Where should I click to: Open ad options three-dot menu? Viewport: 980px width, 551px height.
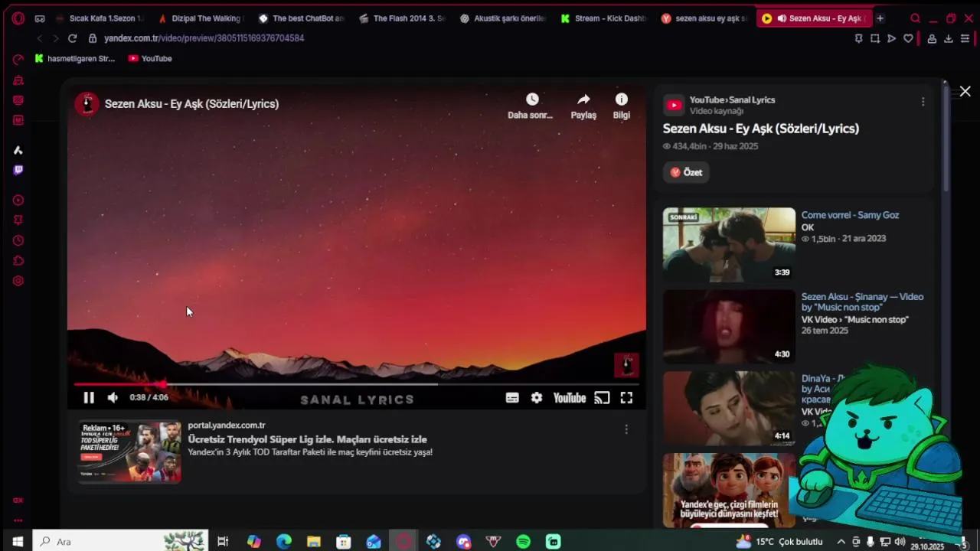(626, 429)
